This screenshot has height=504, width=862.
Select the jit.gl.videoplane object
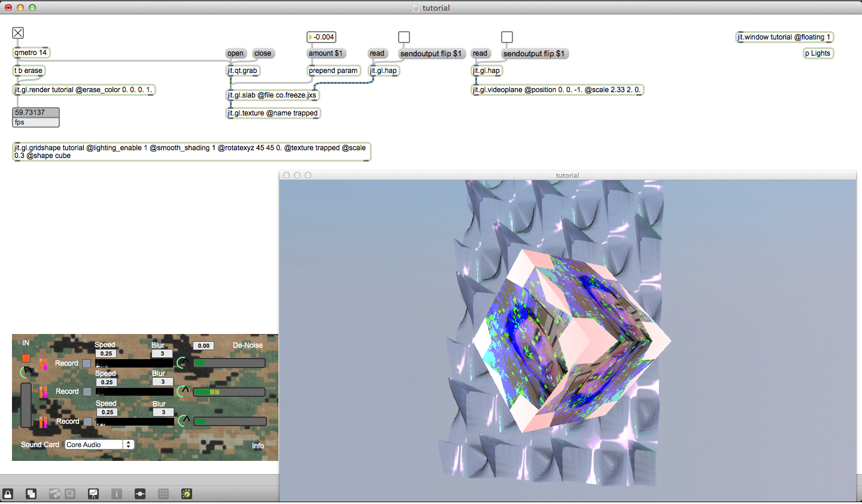coord(557,90)
